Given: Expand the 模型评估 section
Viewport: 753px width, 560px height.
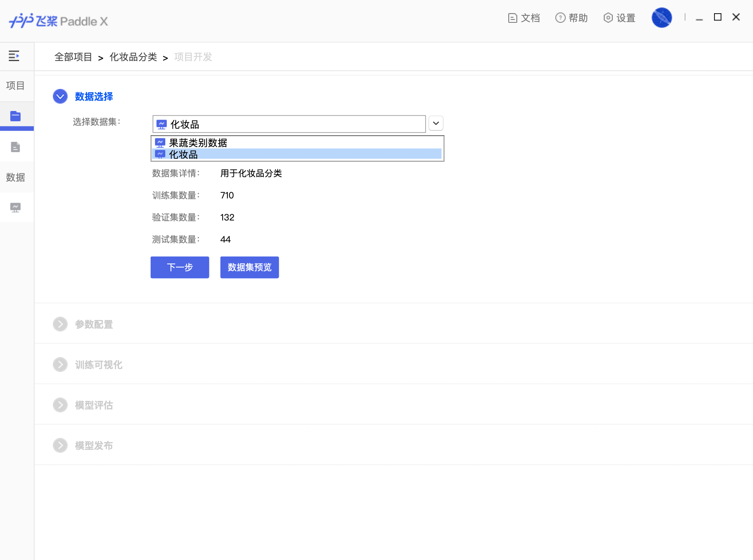Looking at the screenshot, I should coord(60,405).
